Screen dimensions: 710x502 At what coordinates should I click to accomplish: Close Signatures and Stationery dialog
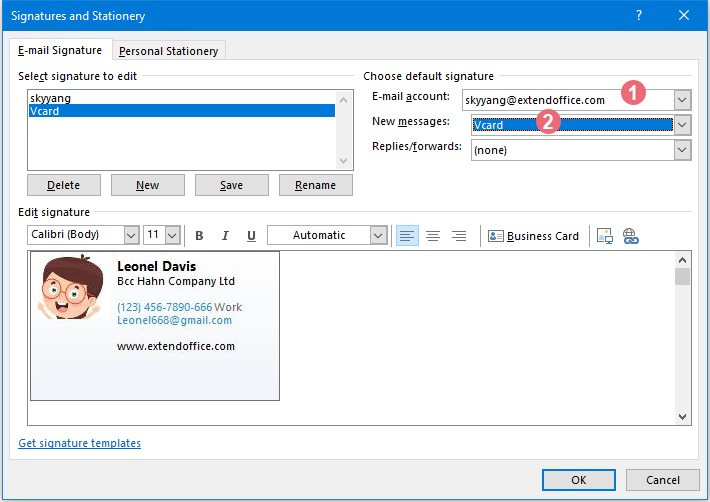click(x=684, y=15)
